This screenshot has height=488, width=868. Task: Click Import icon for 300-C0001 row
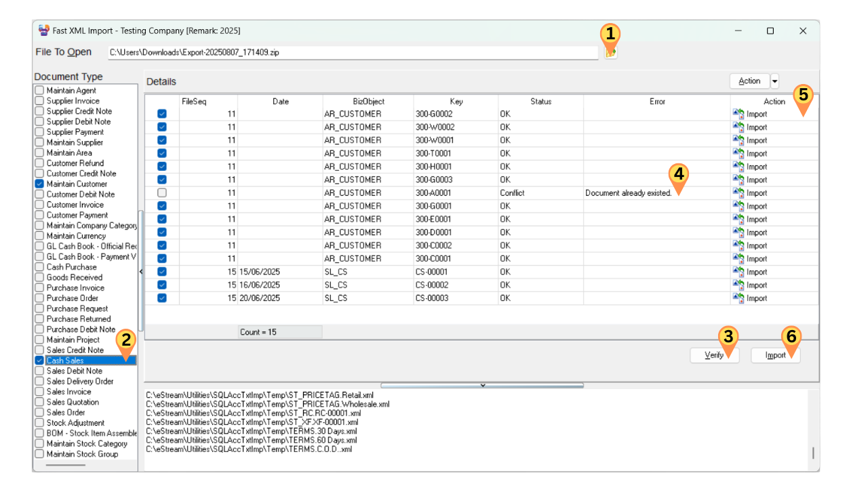738,259
